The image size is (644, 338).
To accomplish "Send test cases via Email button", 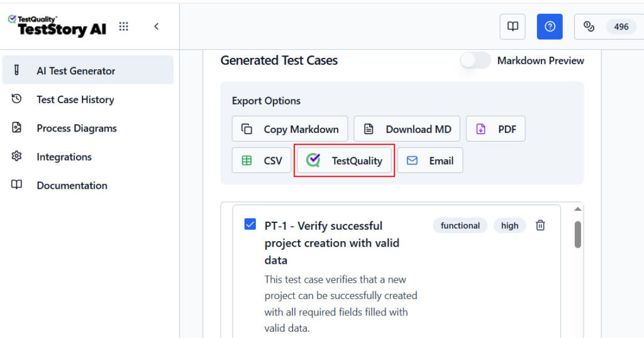I will [430, 161].
